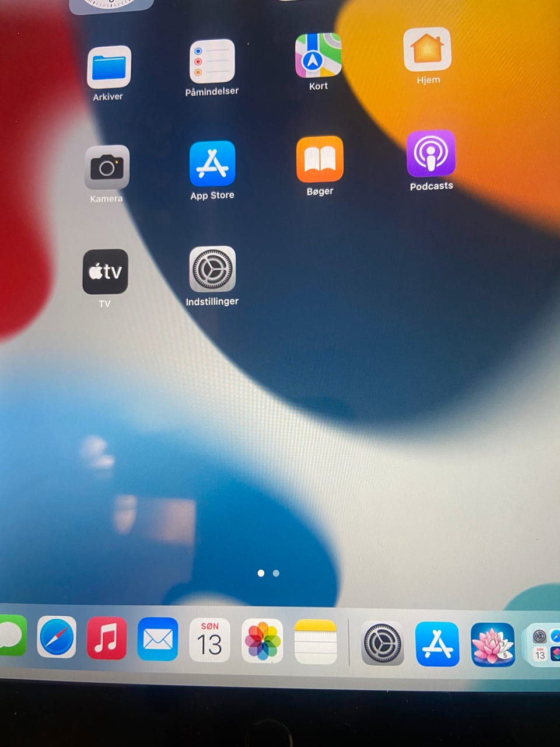Open App Store on home screen
The image size is (560, 747).
click(x=212, y=163)
